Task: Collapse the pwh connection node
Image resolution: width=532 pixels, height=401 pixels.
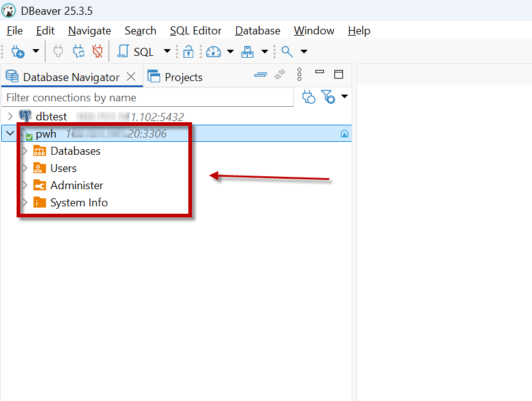Action: point(10,133)
